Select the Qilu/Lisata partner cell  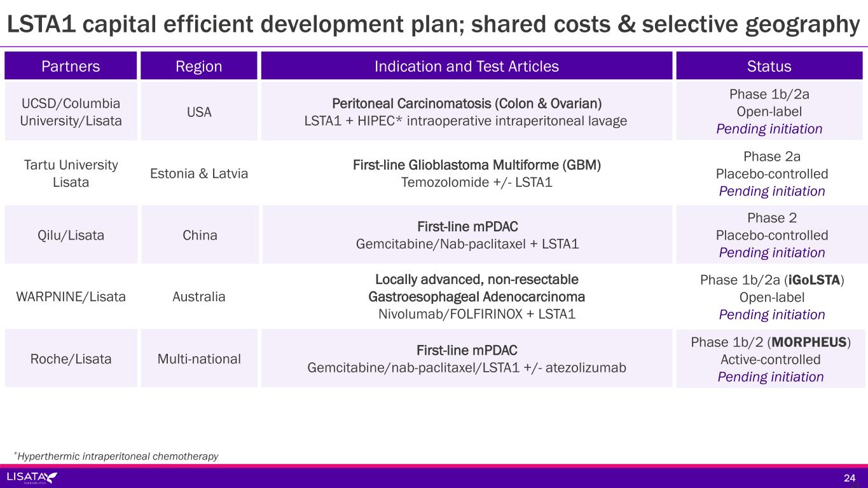(71, 235)
